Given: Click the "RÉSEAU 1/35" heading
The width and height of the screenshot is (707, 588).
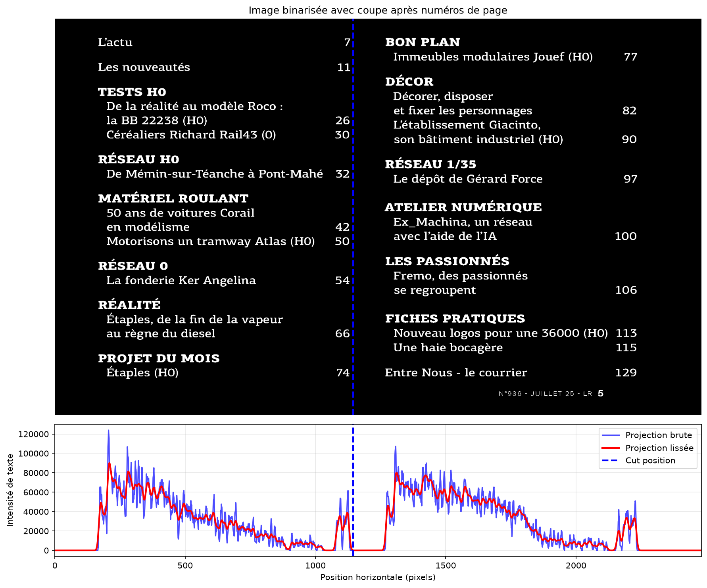Looking at the screenshot, I should 430,164.
